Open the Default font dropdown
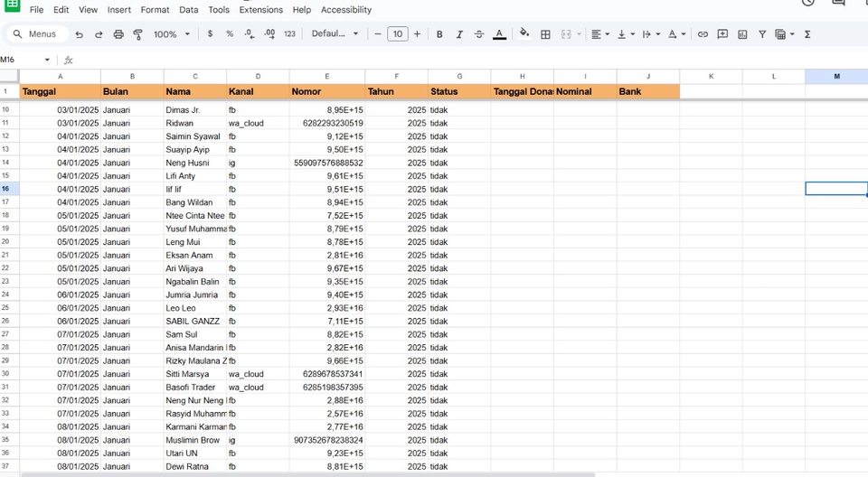868x477 pixels. click(335, 33)
